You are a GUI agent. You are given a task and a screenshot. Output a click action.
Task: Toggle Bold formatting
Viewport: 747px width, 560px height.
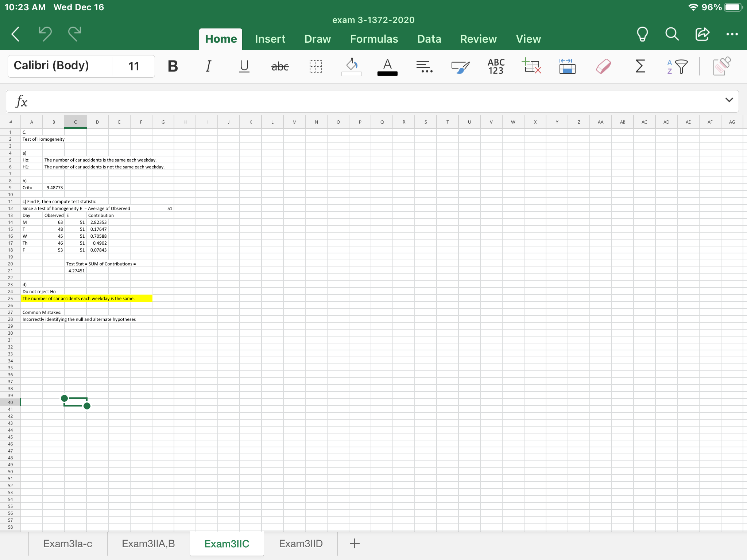pos(173,66)
